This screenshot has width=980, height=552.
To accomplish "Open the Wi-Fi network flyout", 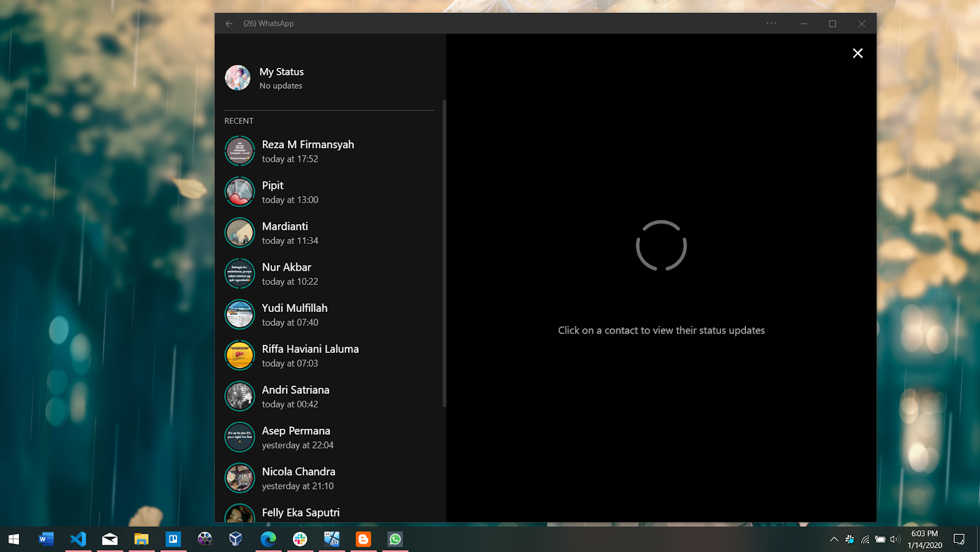I will click(x=865, y=540).
